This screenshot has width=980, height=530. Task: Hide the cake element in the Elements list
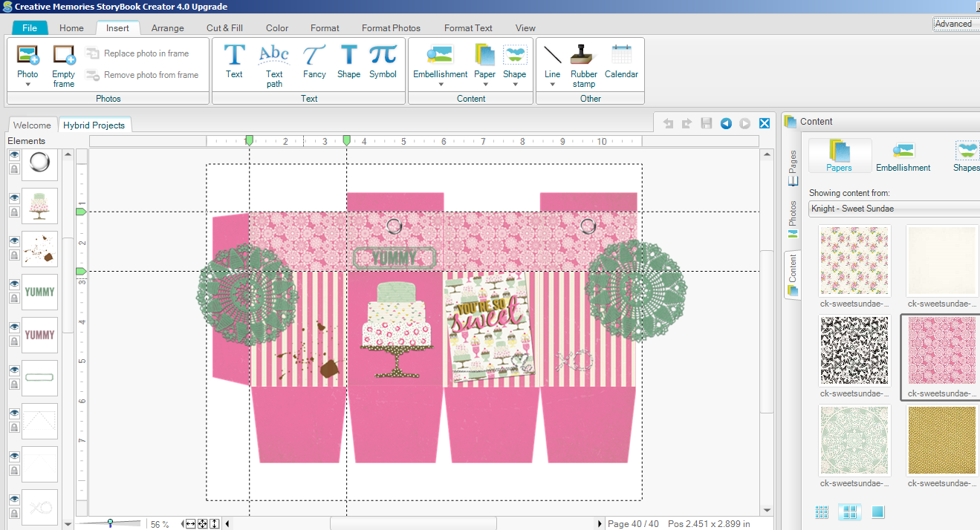click(x=14, y=198)
